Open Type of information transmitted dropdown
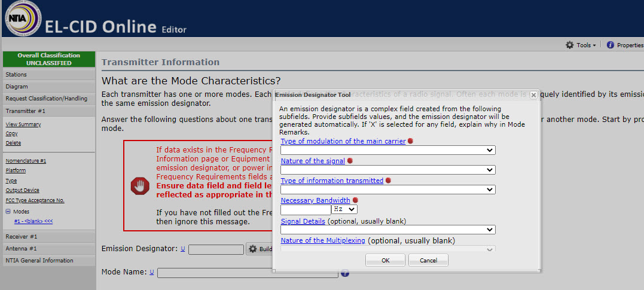Viewport: 644px width, 290px height. point(387,190)
